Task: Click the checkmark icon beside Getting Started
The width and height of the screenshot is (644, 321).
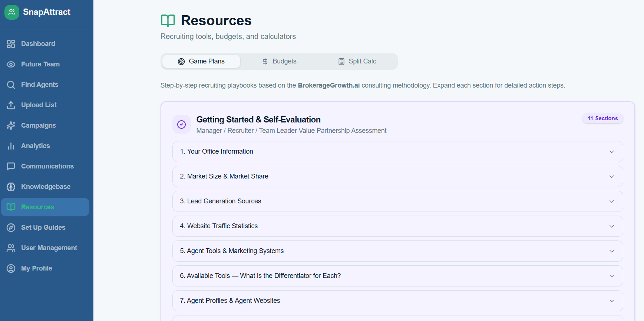Action: pyautogui.click(x=182, y=124)
